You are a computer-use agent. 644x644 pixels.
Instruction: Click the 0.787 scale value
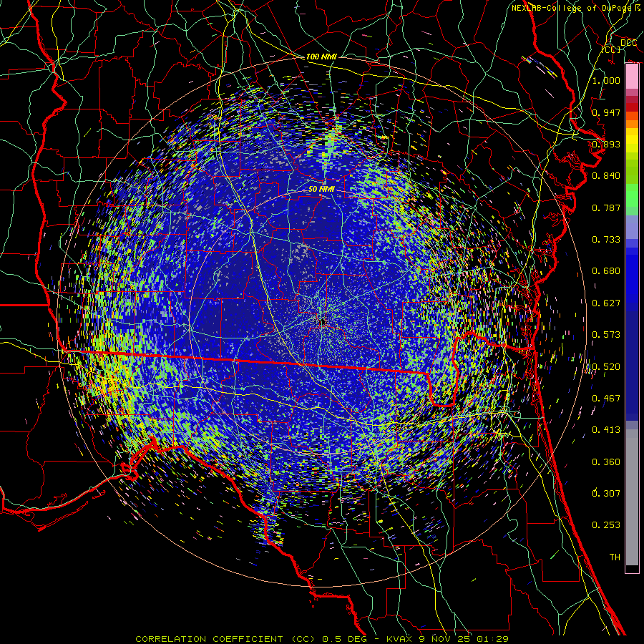(606, 208)
